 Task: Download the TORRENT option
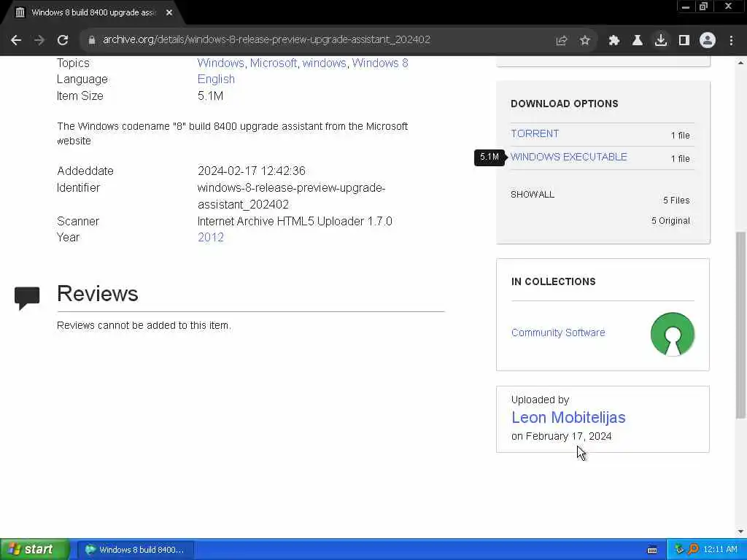click(x=535, y=134)
